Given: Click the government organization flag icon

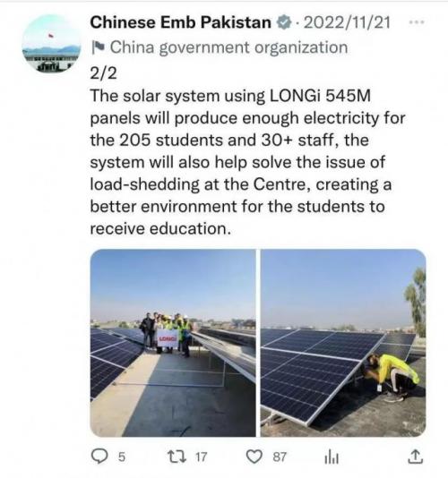Looking at the screenshot, I should coord(99,47).
